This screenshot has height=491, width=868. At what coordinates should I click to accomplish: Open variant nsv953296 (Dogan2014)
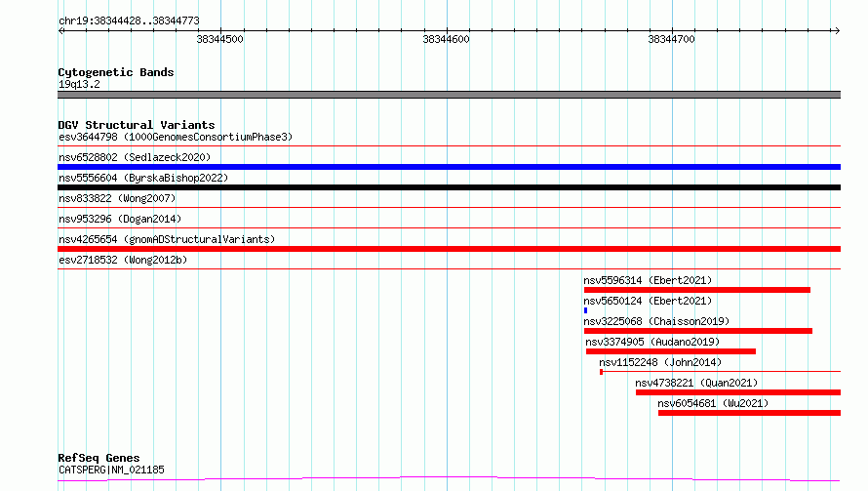click(120, 219)
